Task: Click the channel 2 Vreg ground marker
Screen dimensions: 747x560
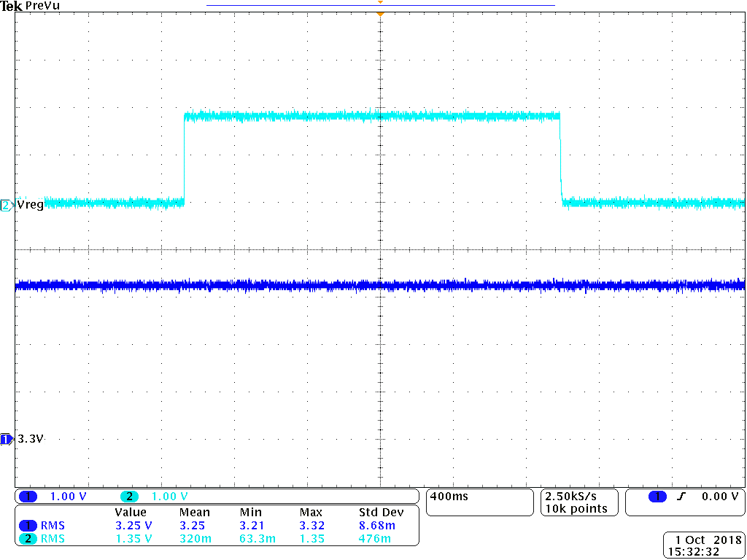Action: [x=6, y=206]
